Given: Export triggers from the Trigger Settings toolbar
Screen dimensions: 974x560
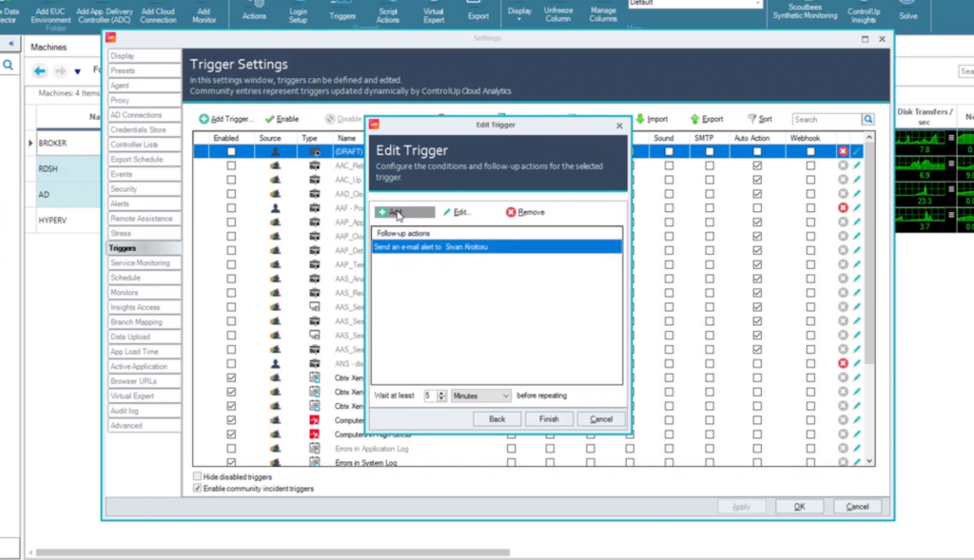Looking at the screenshot, I should (x=707, y=119).
